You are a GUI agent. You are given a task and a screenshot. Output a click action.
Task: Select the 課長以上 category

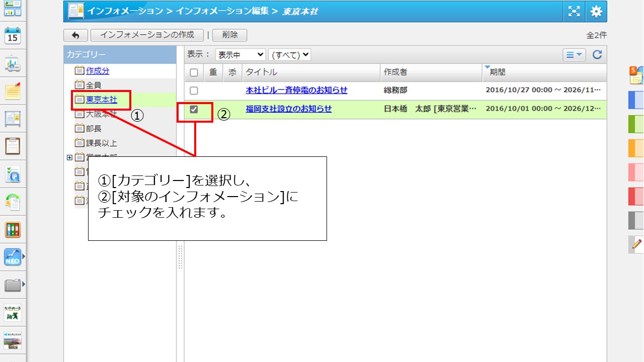tap(101, 143)
